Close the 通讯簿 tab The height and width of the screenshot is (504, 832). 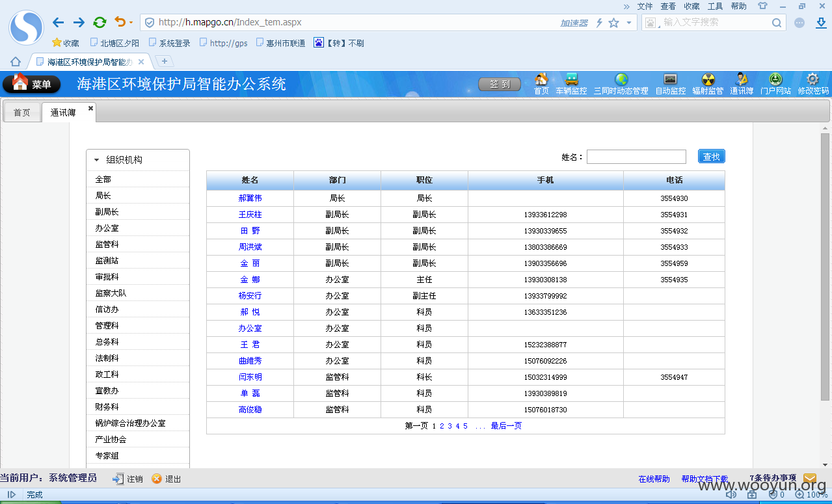[x=91, y=108]
